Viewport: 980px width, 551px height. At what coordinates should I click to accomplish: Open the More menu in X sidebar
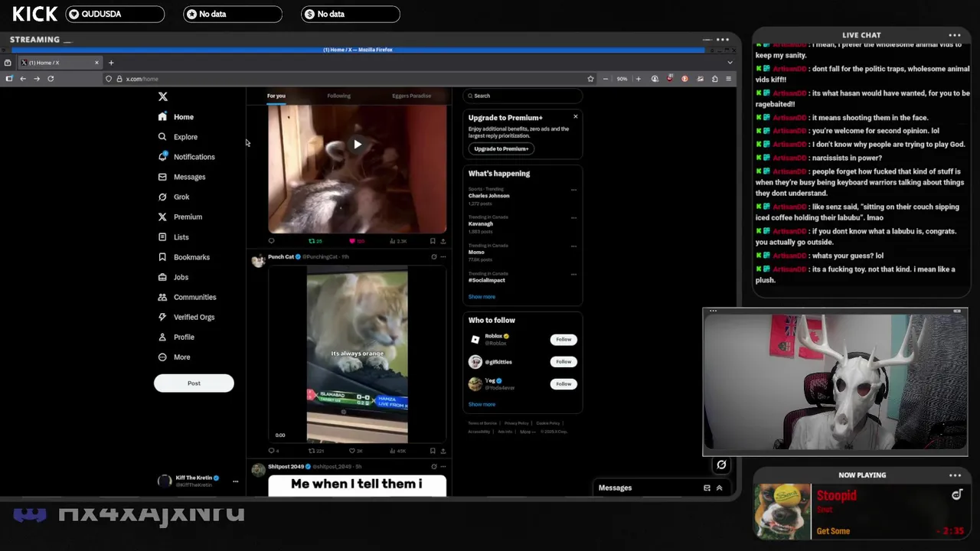click(175, 357)
